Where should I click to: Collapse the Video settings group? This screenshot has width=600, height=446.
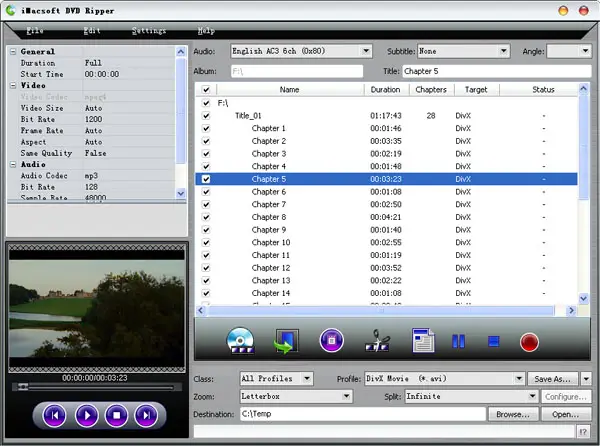pos(13,85)
